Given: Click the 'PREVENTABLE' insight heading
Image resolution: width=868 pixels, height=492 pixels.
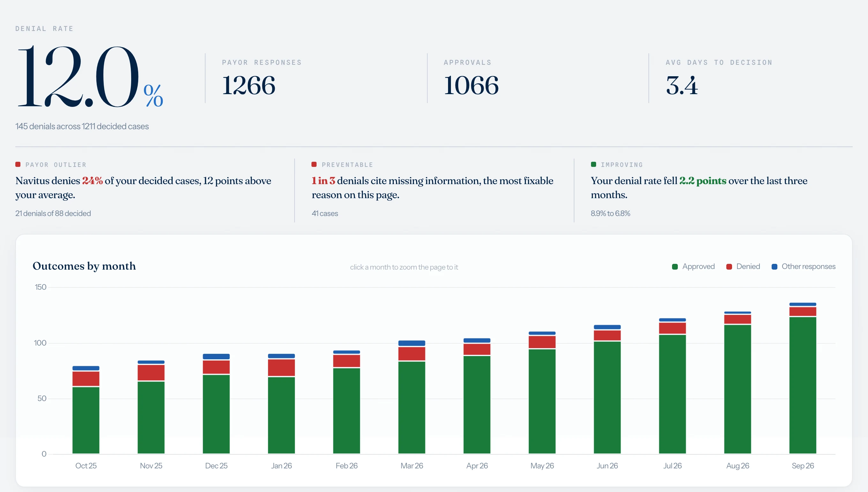Looking at the screenshot, I should [x=347, y=165].
